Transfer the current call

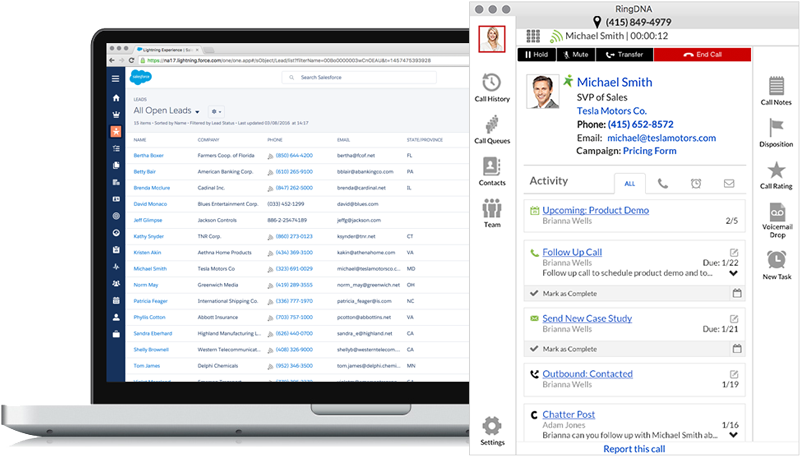tap(624, 55)
